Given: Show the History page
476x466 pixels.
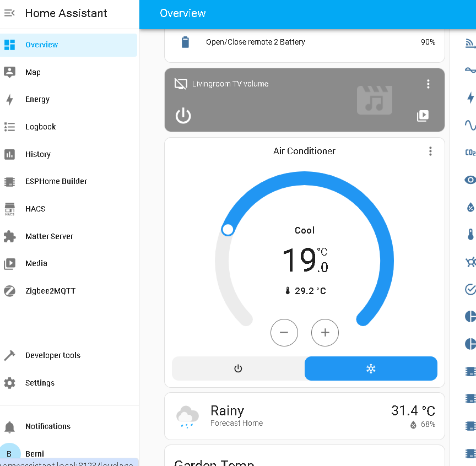Looking at the screenshot, I should point(69,154).
